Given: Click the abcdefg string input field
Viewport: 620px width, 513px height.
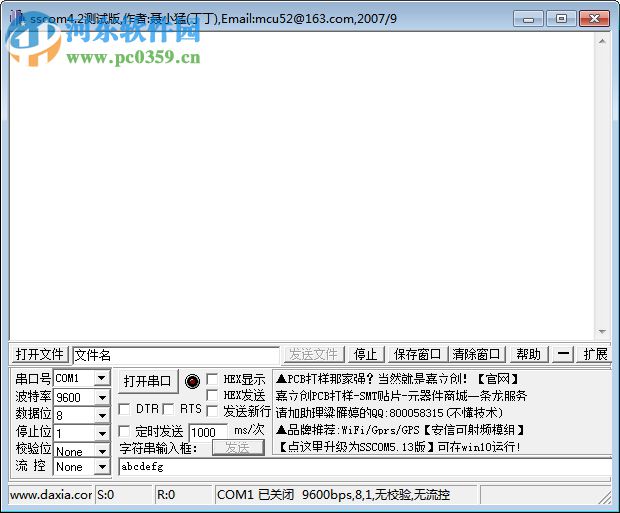Looking at the screenshot, I should [365, 467].
